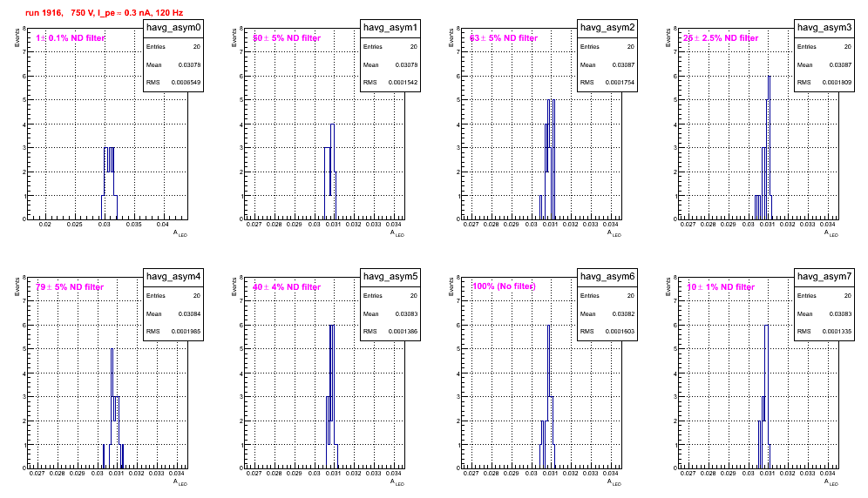Pick RMS value 0.0006549 in stats box
The width and height of the screenshot is (868, 498).
click(186, 83)
